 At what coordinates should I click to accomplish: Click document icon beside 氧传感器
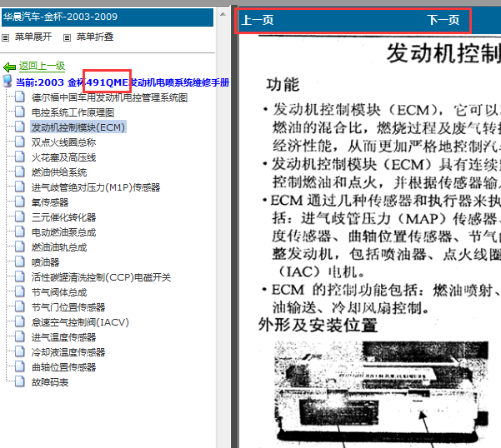[x=20, y=202]
